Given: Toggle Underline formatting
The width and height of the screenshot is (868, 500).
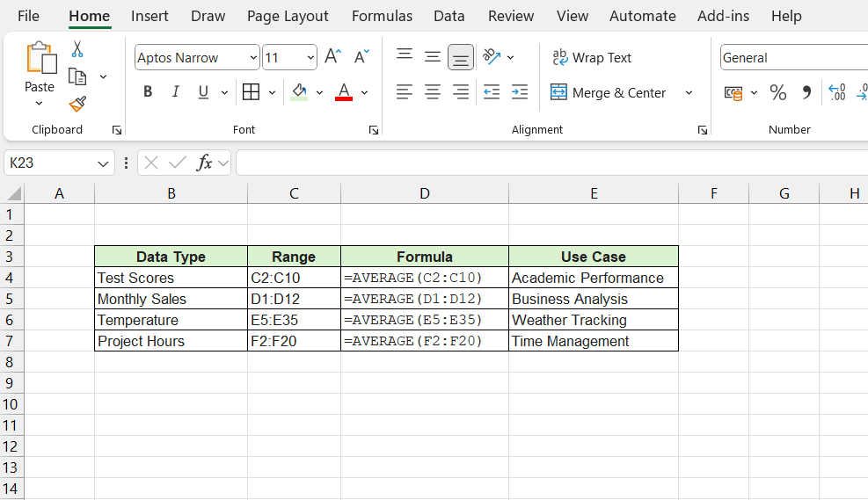Looking at the screenshot, I should click(203, 91).
